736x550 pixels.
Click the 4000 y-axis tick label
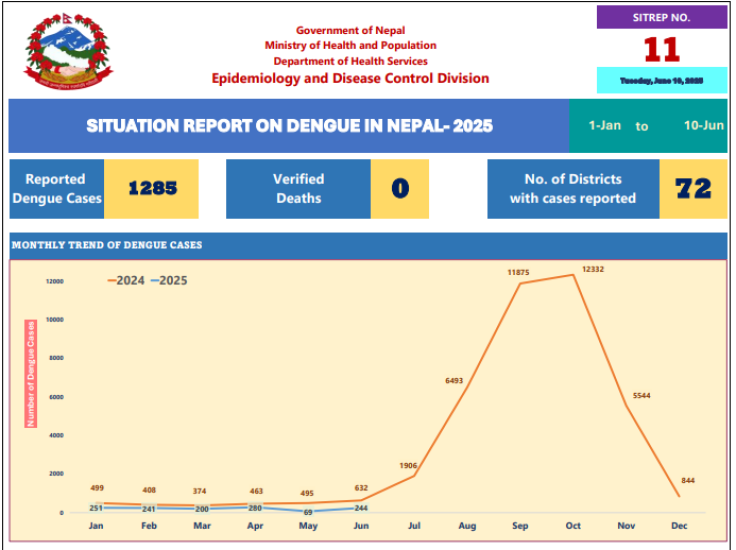56,435
